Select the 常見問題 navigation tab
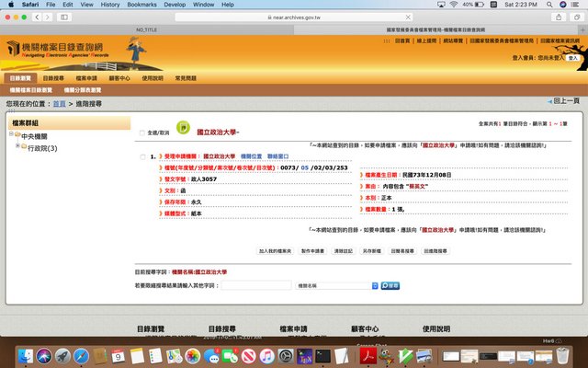The height and width of the screenshot is (368, 588). pyautogui.click(x=186, y=78)
